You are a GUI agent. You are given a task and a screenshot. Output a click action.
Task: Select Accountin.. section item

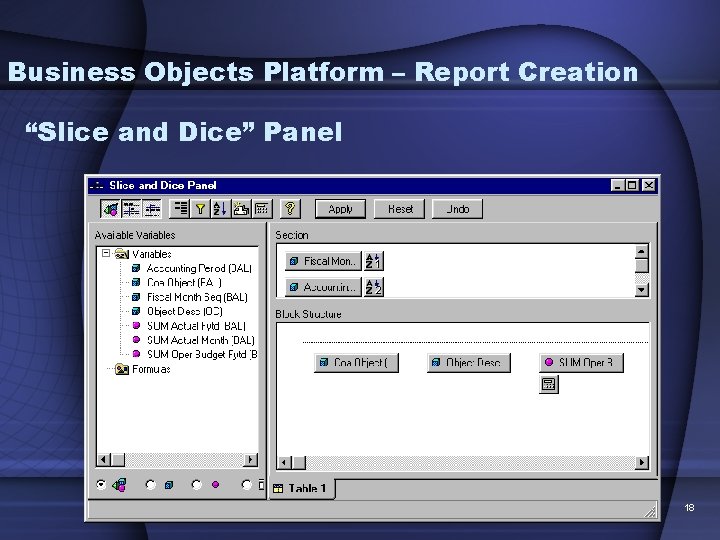coord(323,287)
